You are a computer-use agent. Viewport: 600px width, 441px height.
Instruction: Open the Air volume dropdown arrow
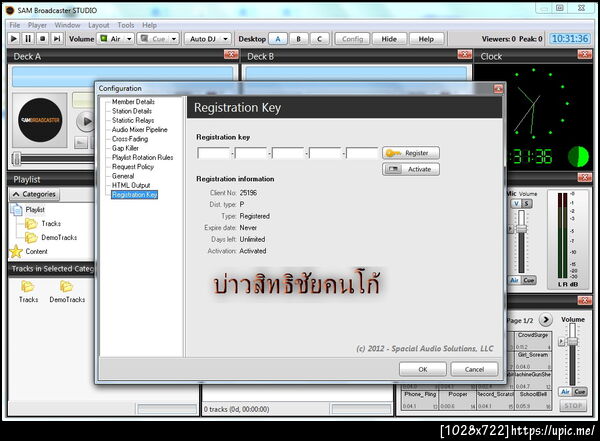(129, 39)
